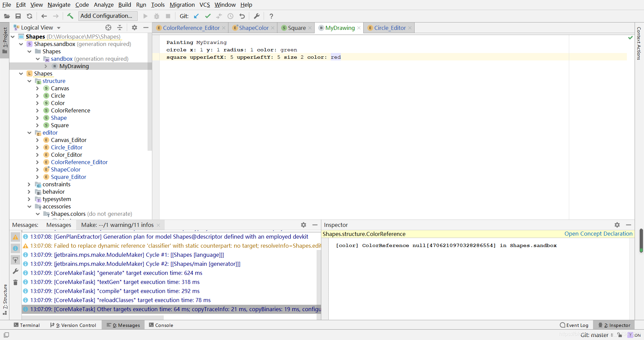Open Logical View panel gear settings
This screenshot has width=644, height=340.
(135, 28)
